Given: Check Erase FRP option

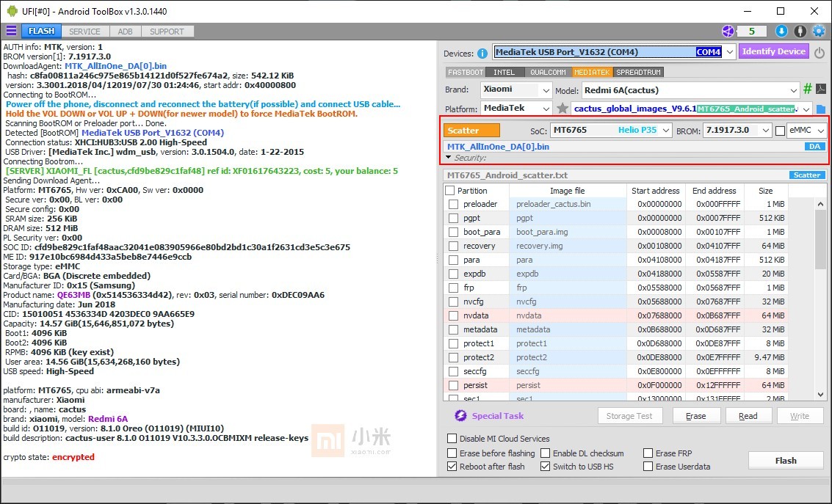Looking at the screenshot, I should point(648,453).
